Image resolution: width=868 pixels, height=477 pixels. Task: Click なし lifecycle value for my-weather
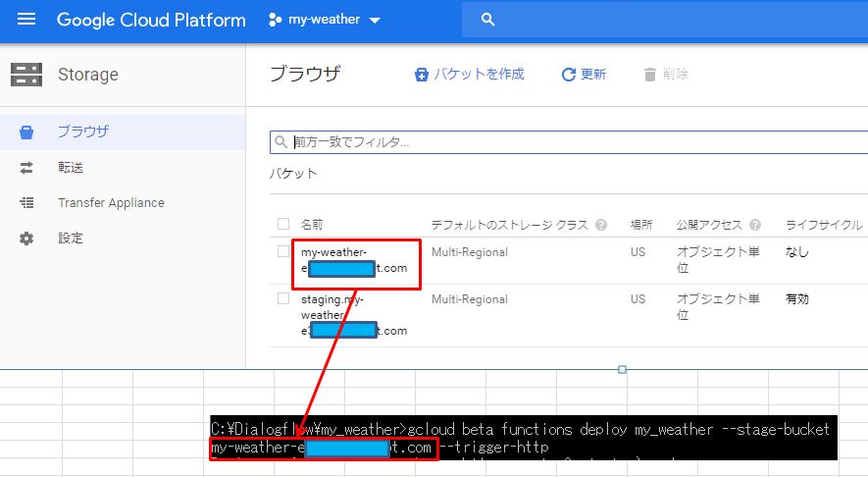(x=797, y=252)
